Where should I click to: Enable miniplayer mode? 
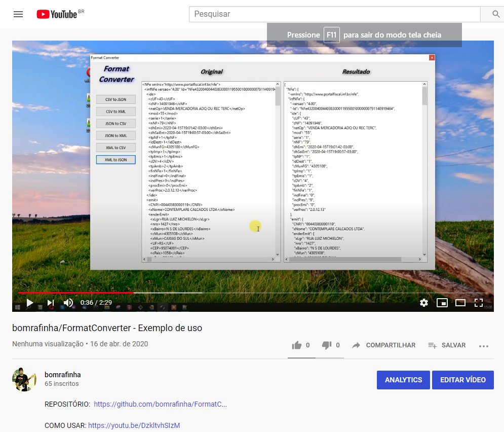pos(442,303)
